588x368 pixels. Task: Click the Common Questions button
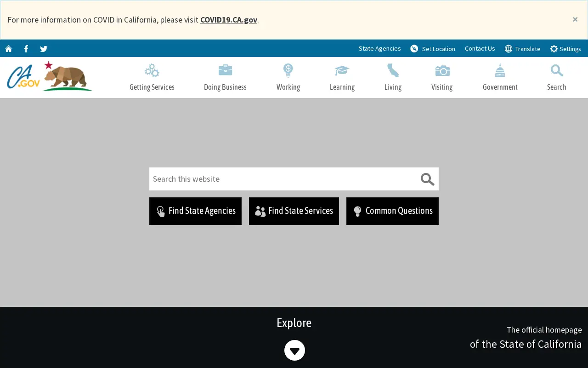coord(392,211)
